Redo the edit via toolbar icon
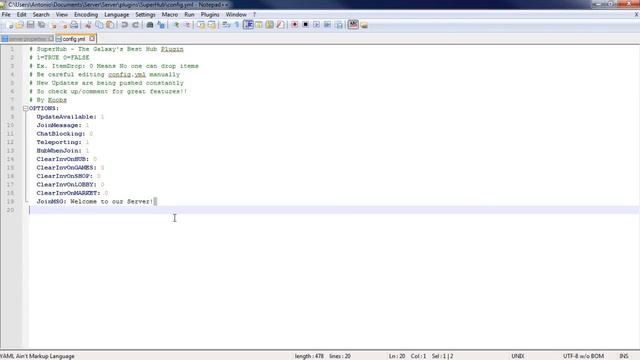The image size is (640, 360). tap(136, 25)
